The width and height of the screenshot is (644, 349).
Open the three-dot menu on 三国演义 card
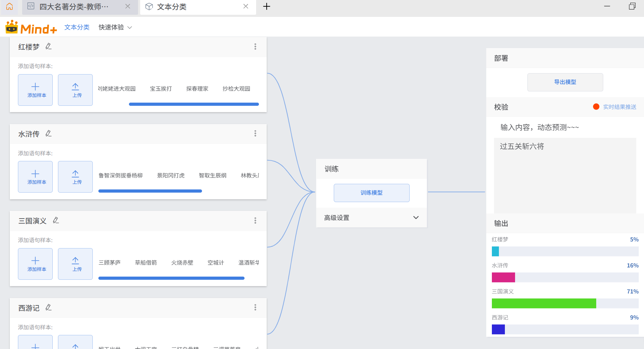tap(255, 221)
